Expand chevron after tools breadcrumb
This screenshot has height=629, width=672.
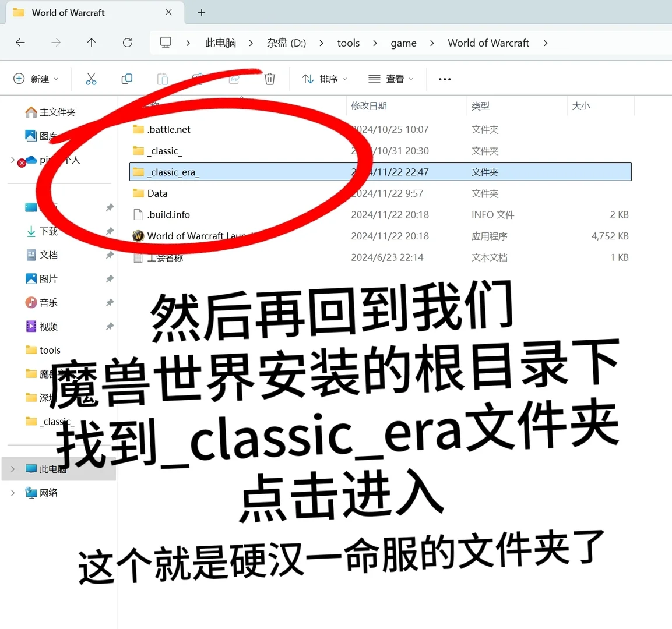375,43
